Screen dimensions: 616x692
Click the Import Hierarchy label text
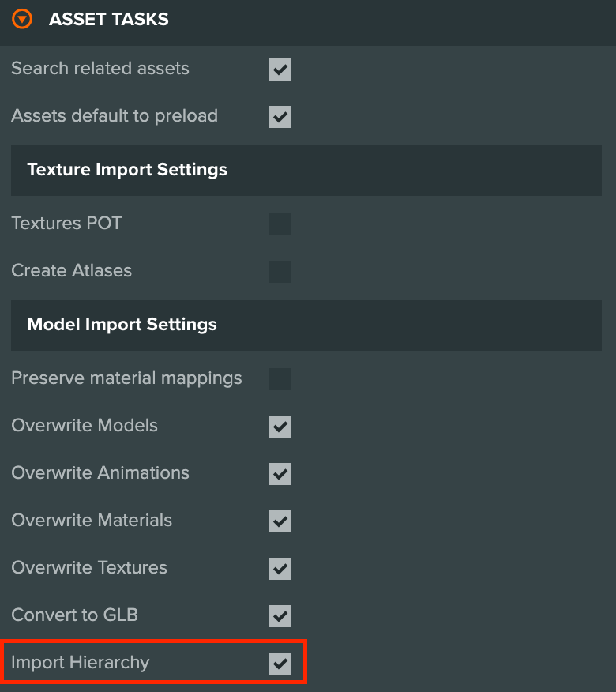click(81, 663)
